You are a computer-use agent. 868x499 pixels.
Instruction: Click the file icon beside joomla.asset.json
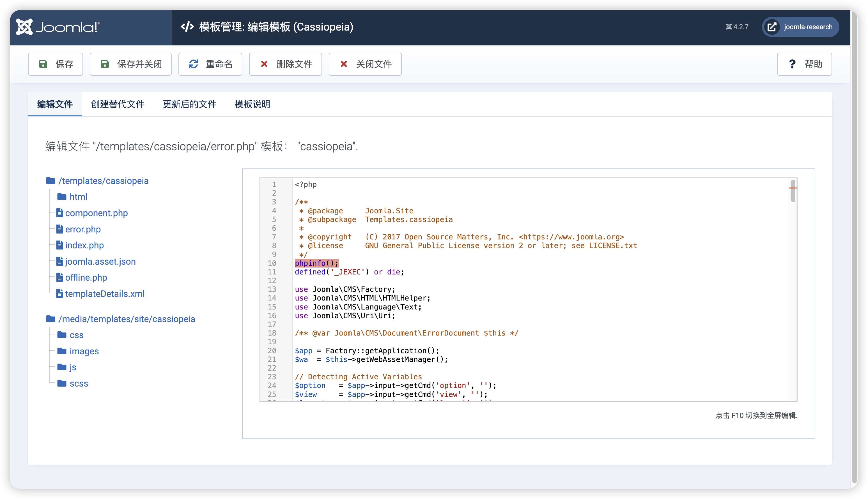coord(60,261)
